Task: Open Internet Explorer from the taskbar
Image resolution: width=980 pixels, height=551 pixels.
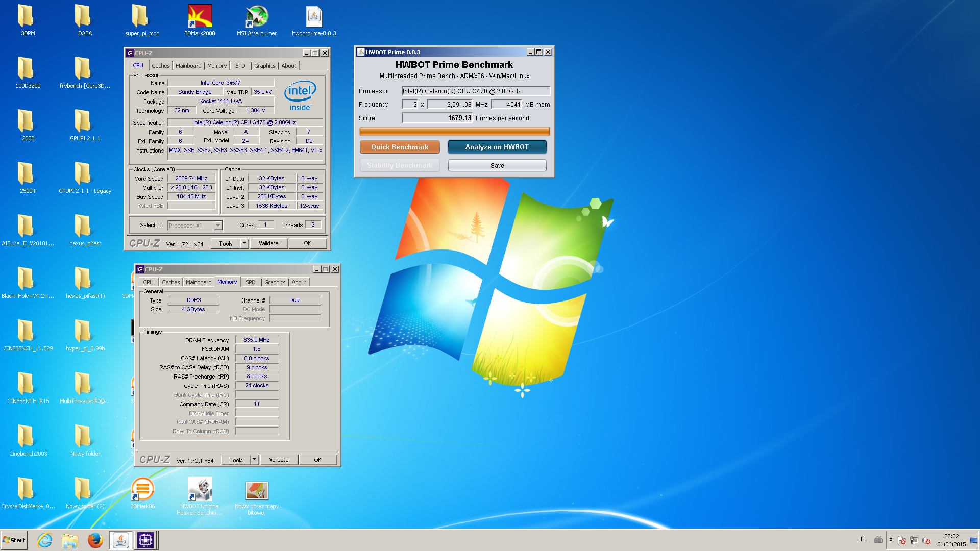Action: (45, 540)
